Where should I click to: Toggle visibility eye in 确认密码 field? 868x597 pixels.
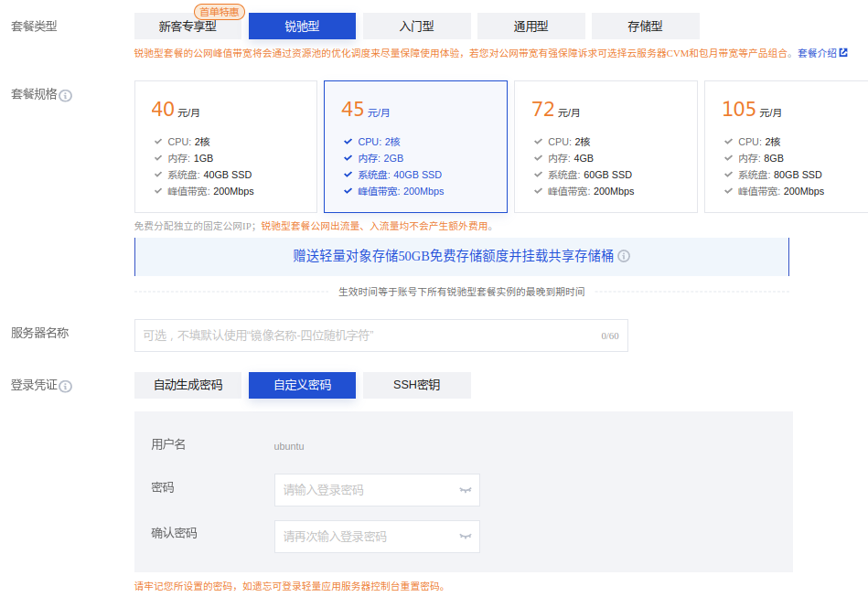[x=466, y=537]
